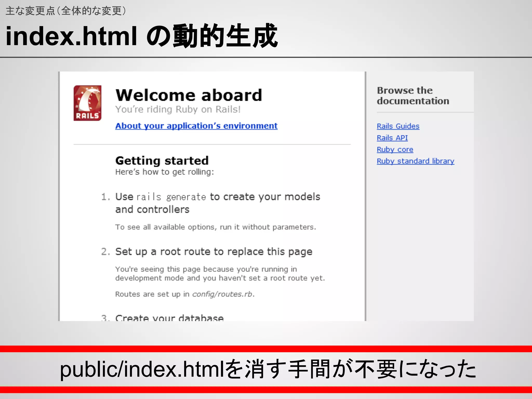Click 'Here's how to get rolling:' text
The width and height of the screenshot is (532, 399).
tap(164, 172)
